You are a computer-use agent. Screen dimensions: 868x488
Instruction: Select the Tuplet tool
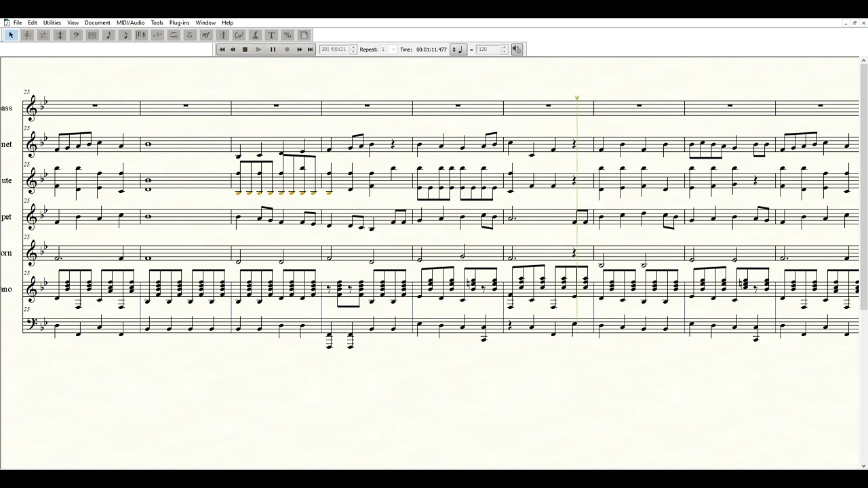click(x=157, y=35)
